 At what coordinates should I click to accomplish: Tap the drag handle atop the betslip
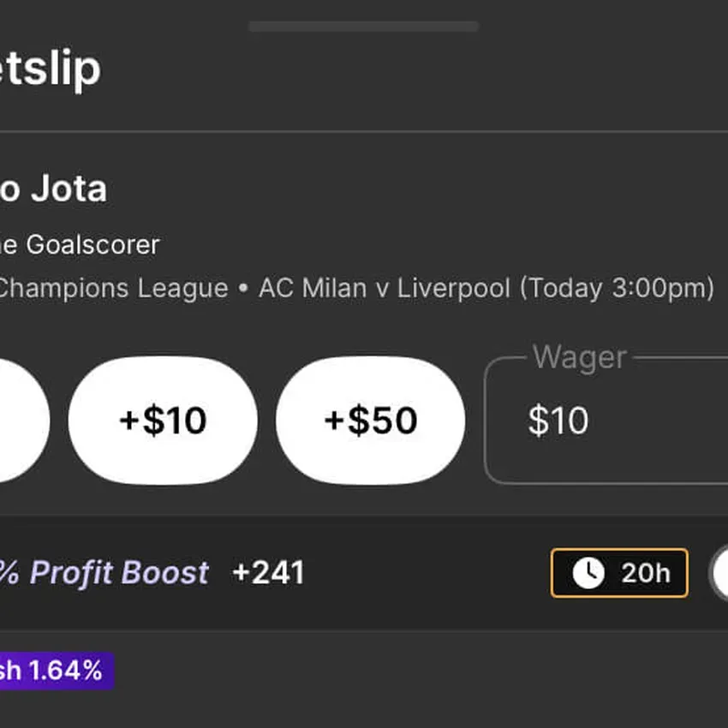click(x=363, y=27)
